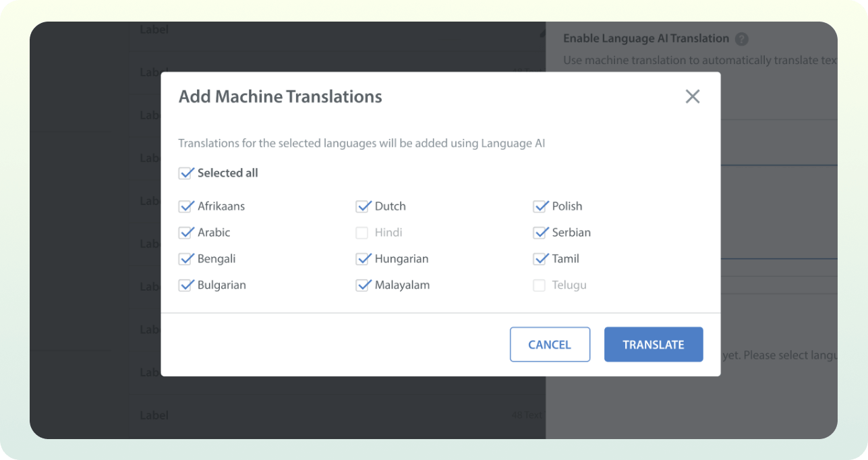Open the Language AI Translation help tooltip
The width and height of the screenshot is (868, 460).
tap(741, 38)
